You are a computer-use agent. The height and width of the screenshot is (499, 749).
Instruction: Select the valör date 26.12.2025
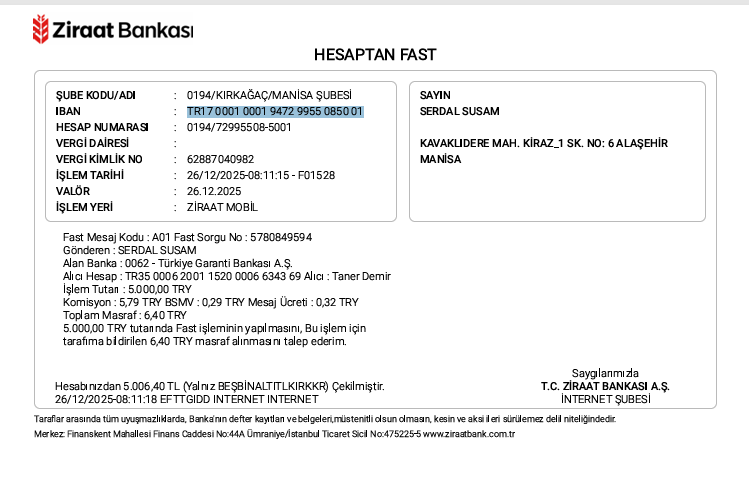[214, 191]
